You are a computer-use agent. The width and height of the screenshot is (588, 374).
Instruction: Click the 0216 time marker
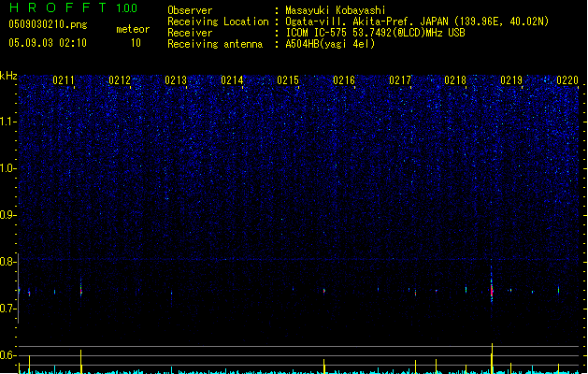click(344, 80)
